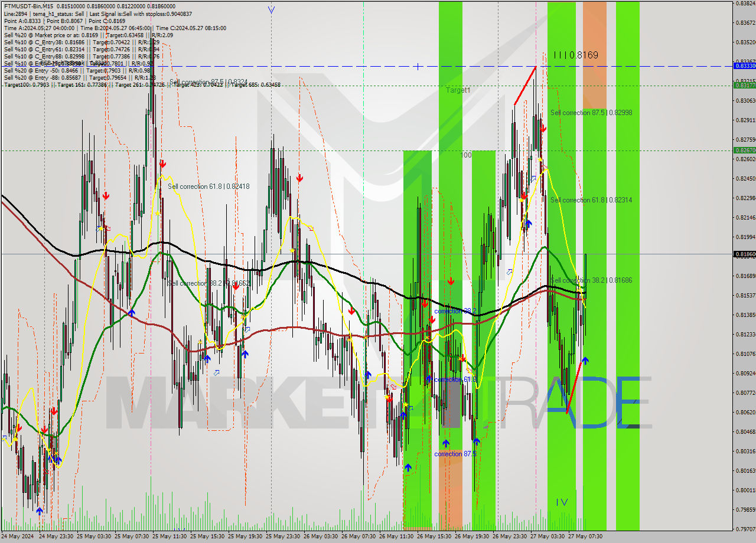
Task: Select the Sell %10 @ C_Entry88 line
Action: click(x=82, y=56)
